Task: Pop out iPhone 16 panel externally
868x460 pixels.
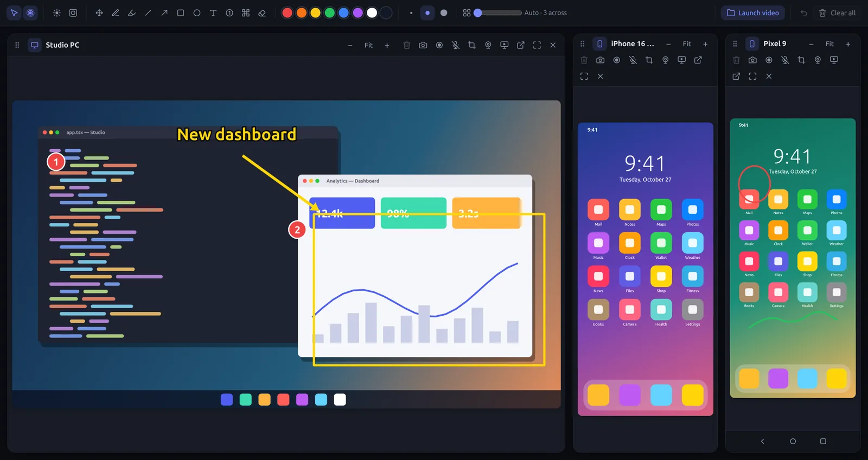Action: (x=698, y=60)
